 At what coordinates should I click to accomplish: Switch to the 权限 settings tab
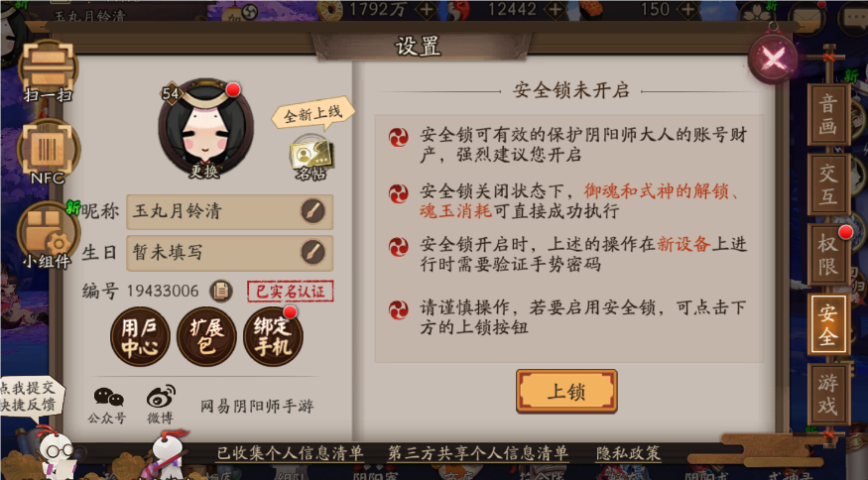tap(828, 254)
